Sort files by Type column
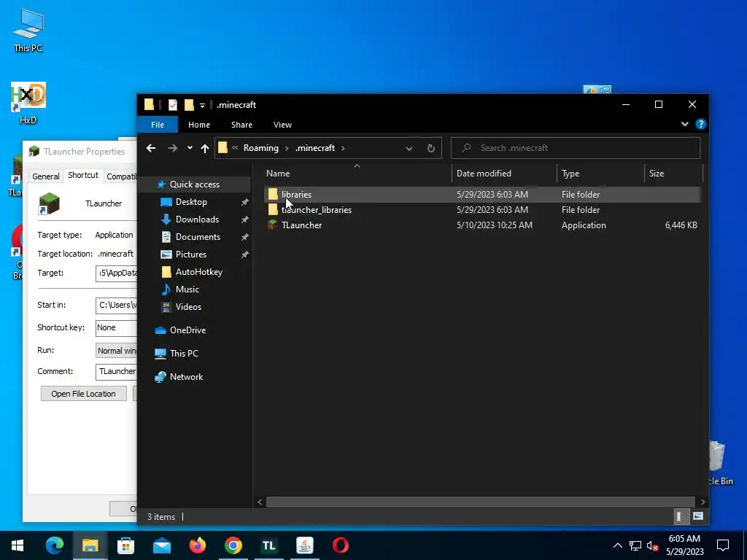This screenshot has height=560, width=747. tap(600, 174)
